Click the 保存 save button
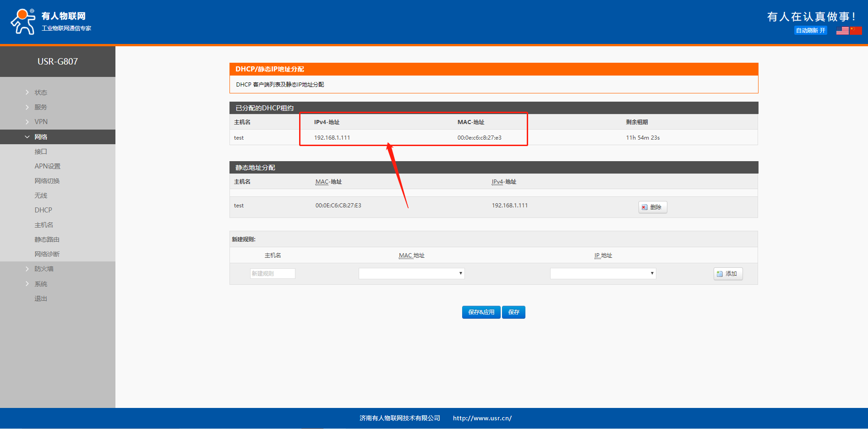 pos(513,312)
